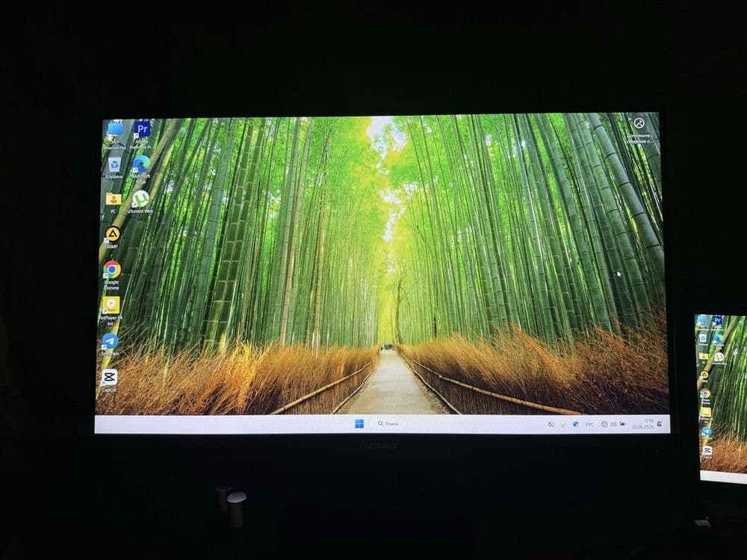This screenshot has height=560, width=747.
Task: Open the clock and date flyout
Action: click(642, 424)
